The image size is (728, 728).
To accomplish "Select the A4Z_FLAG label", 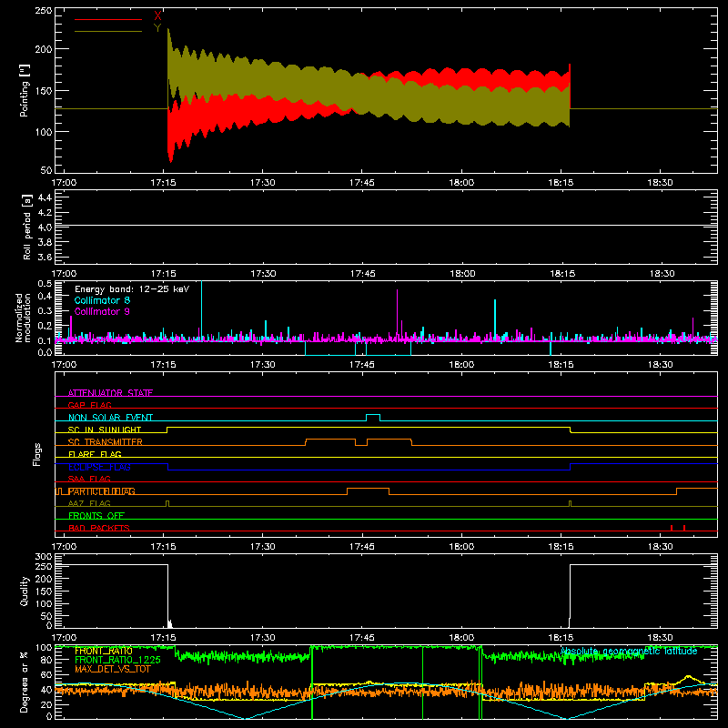I will [89, 503].
